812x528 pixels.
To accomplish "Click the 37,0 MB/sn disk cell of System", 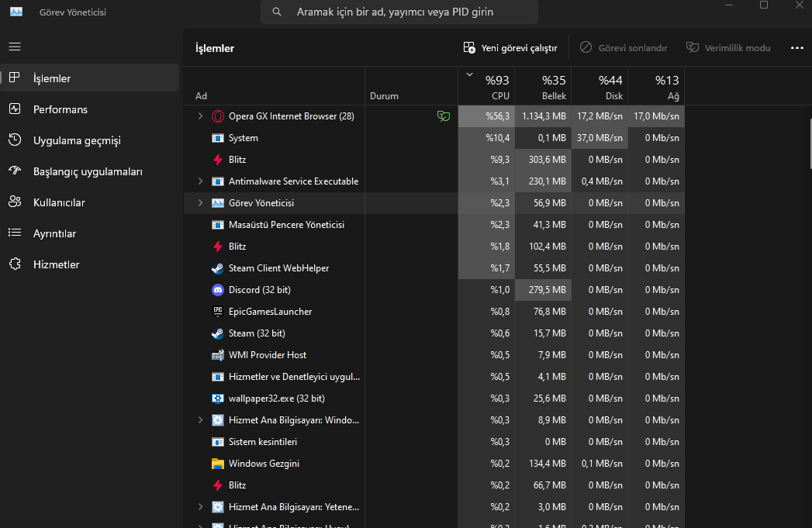I will pos(599,138).
